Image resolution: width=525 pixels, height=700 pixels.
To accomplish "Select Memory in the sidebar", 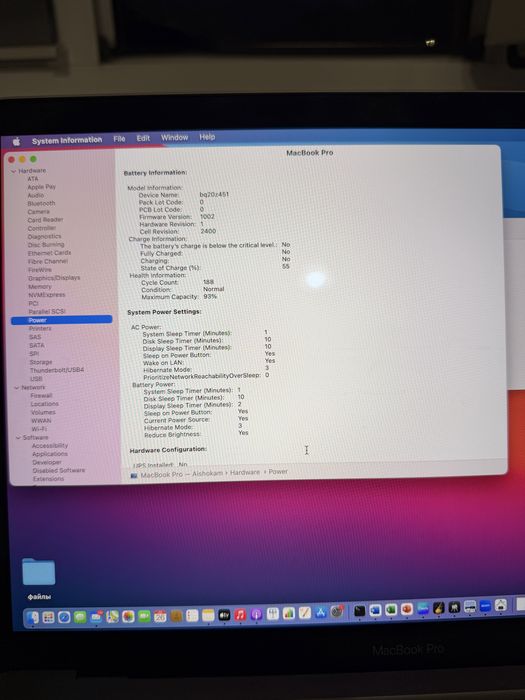I will click(40, 287).
